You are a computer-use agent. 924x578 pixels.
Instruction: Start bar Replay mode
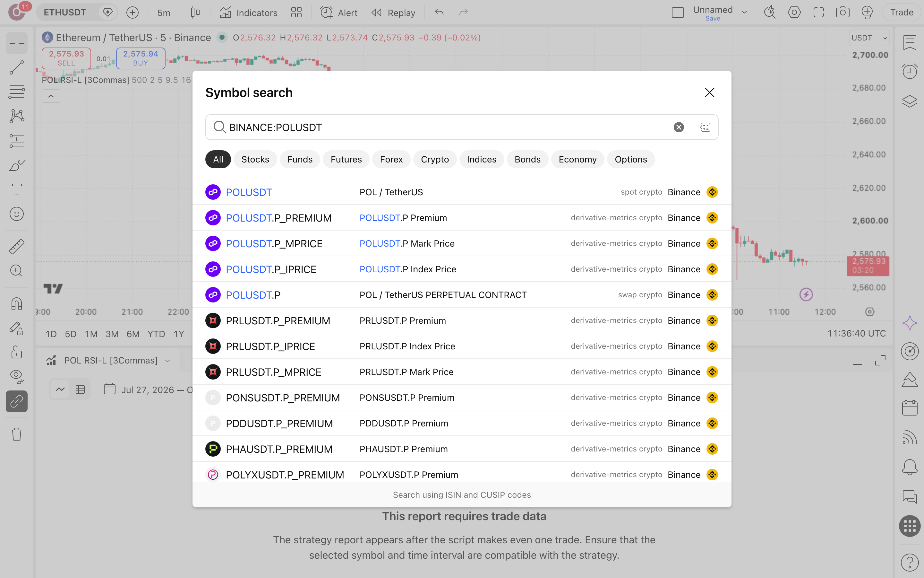click(x=393, y=13)
